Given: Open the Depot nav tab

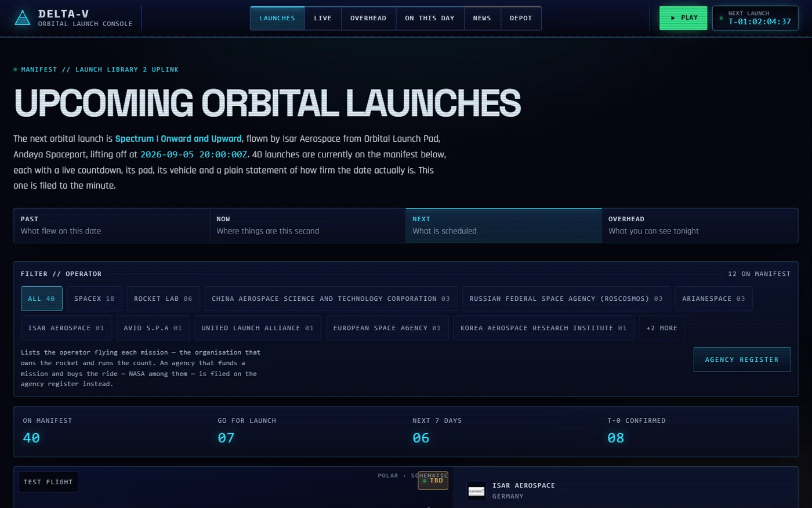Looking at the screenshot, I should point(521,18).
